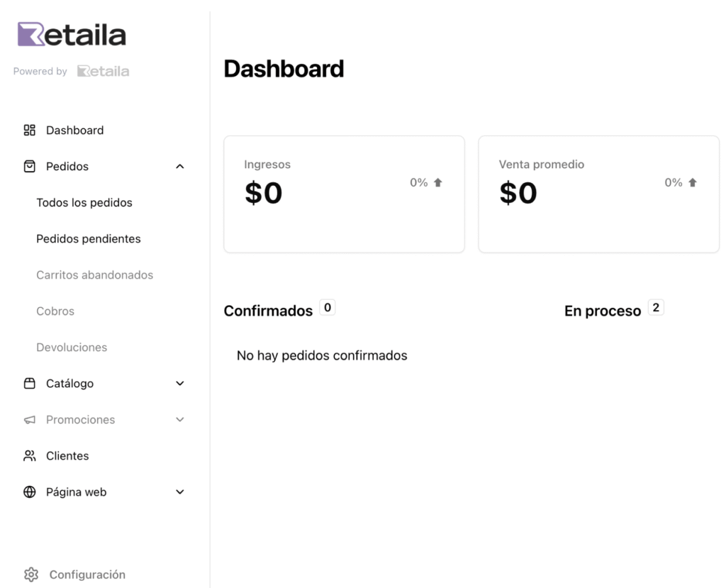
Task: Click the Catálogo box icon
Action: 30,384
